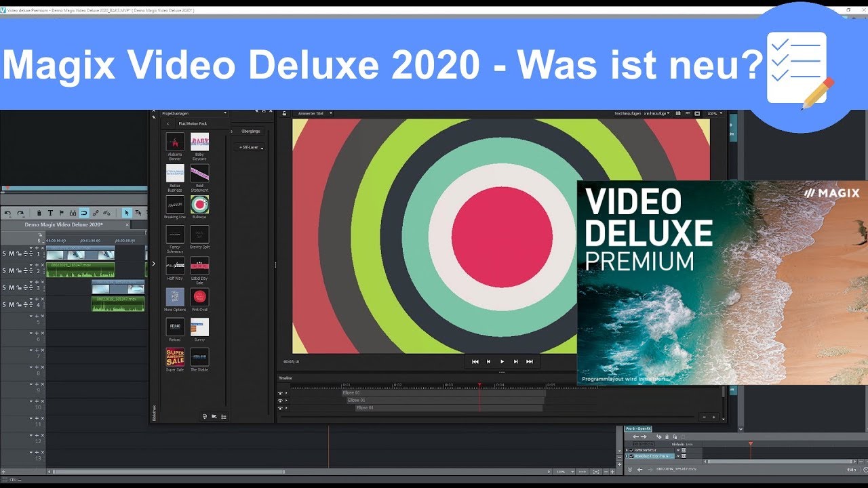Open the Animierter Titel dropdown
868x488 pixels.
click(x=314, y=113)
